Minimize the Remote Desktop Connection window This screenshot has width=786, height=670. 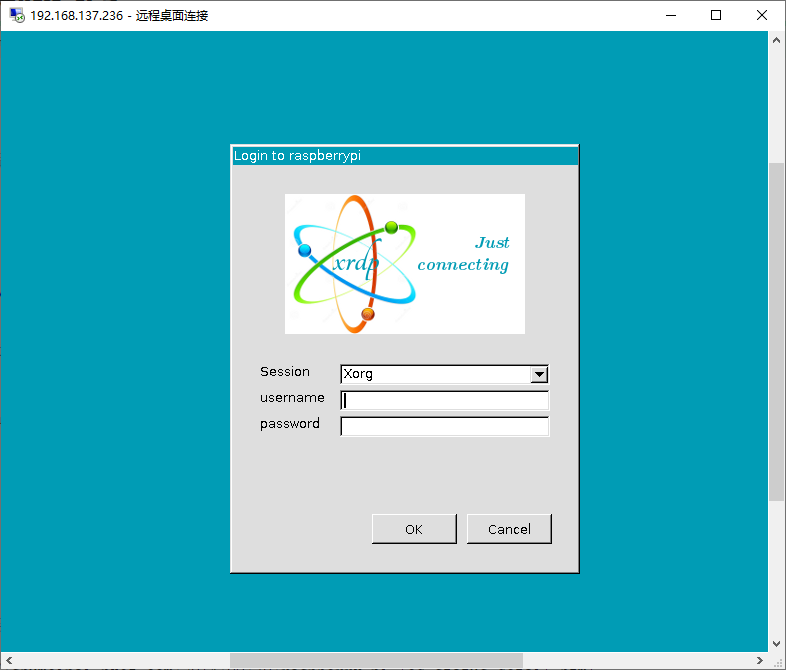[x=671, y=15]
